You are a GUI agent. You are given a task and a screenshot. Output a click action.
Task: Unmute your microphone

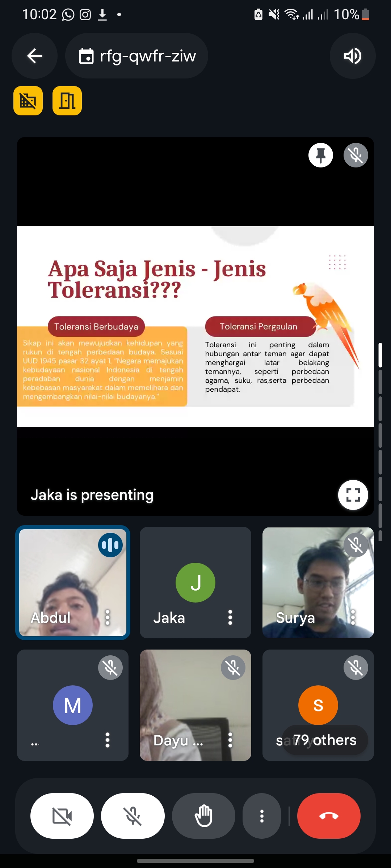pyautogui.click(x=133, y=816)
